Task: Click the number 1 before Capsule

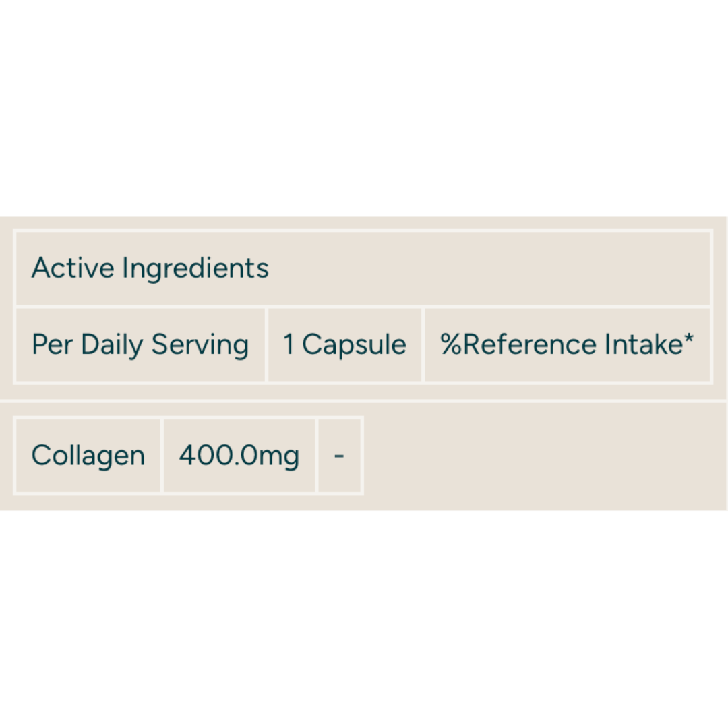Action: click(289, 345)
